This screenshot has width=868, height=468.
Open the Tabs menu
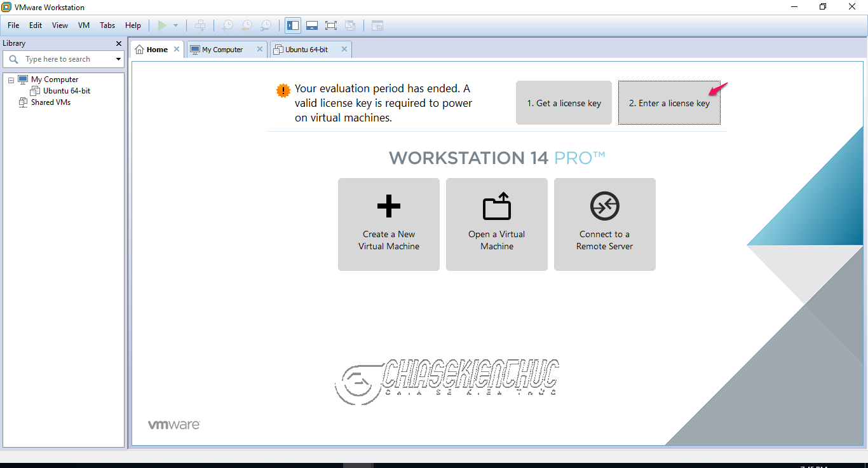pyautogui.click(x=107, y=25)
